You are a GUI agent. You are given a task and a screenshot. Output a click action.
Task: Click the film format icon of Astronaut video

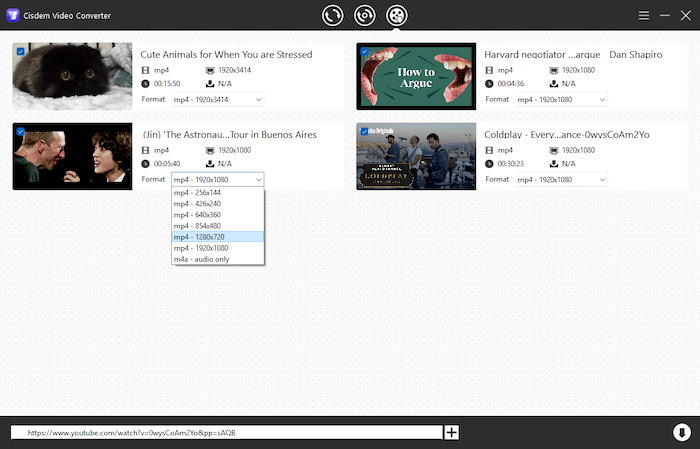[x=145, y=150]
